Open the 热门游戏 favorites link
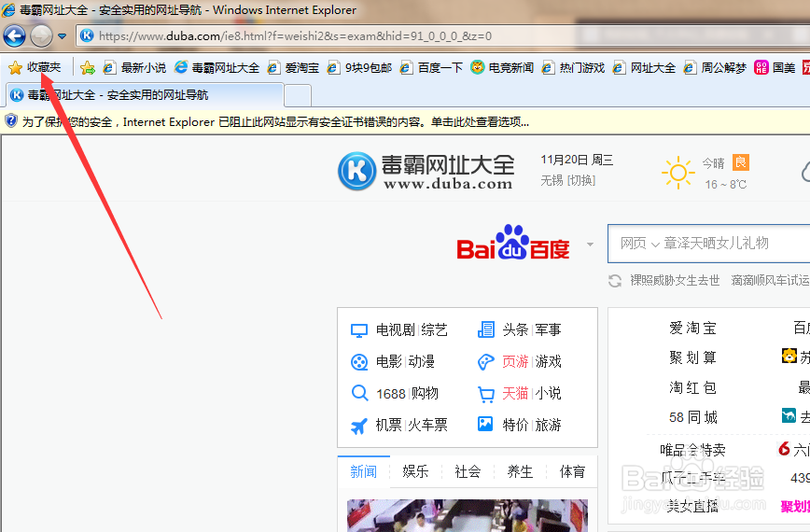 [x=573, y=67]
